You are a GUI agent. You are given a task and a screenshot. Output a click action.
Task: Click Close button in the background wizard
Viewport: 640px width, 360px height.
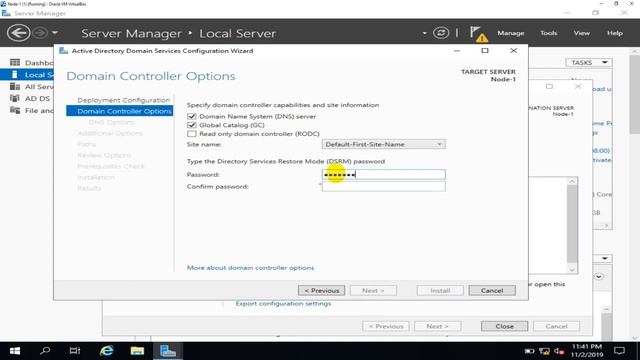(x=504, y=326)
